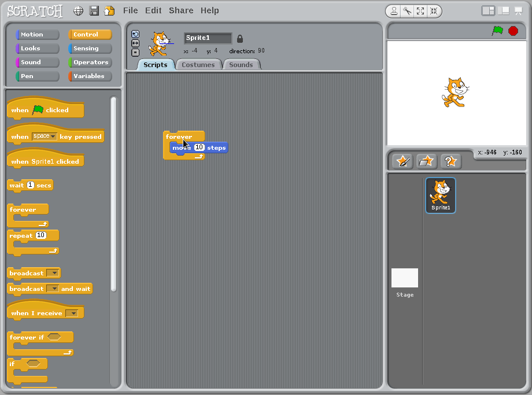Viewport: 532px width, 395px height.
Task: Click the Sprite1 name field
Action: (x=208, y=38)
